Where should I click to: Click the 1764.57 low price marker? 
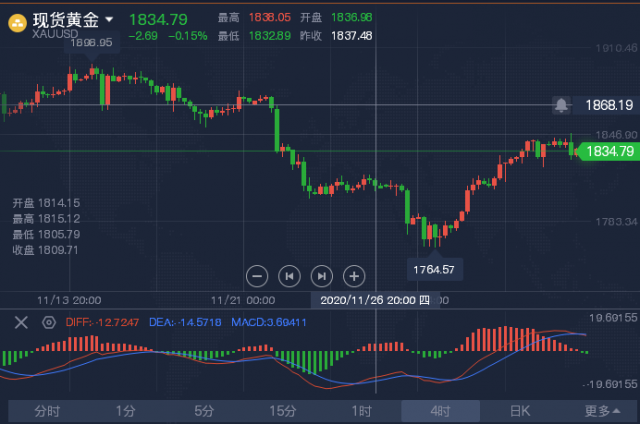pyautogui.click(x=435, y=269)
